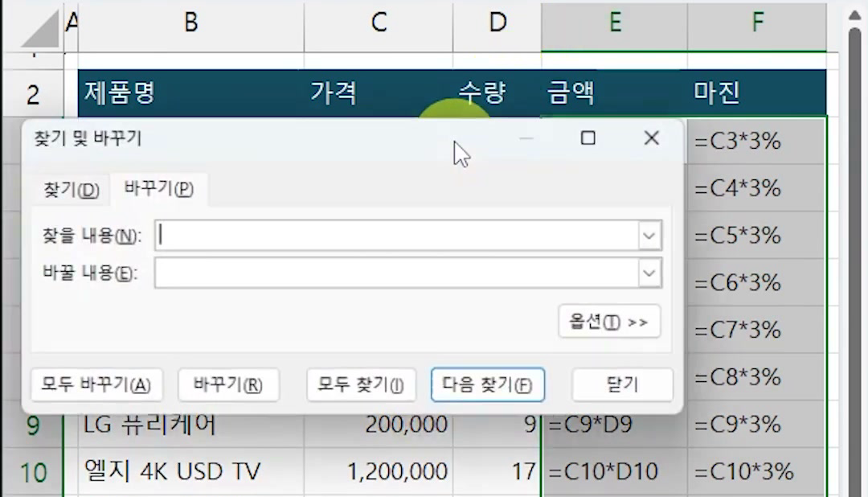The width and height of the screenshot is (868, 497).
Task: Click the 모두 바꾸기(A) button
Action: click(x=96, y=384)
